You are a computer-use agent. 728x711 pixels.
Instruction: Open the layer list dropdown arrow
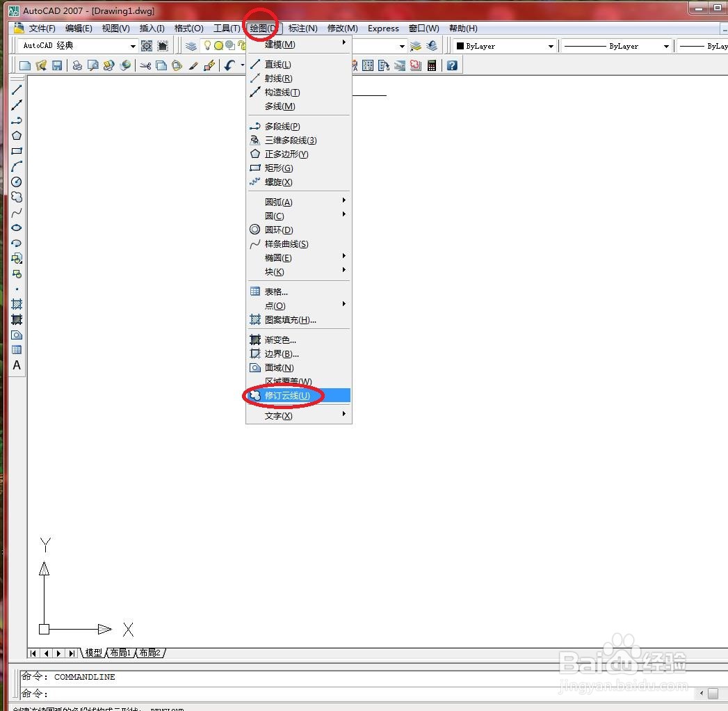coord(402,46)
